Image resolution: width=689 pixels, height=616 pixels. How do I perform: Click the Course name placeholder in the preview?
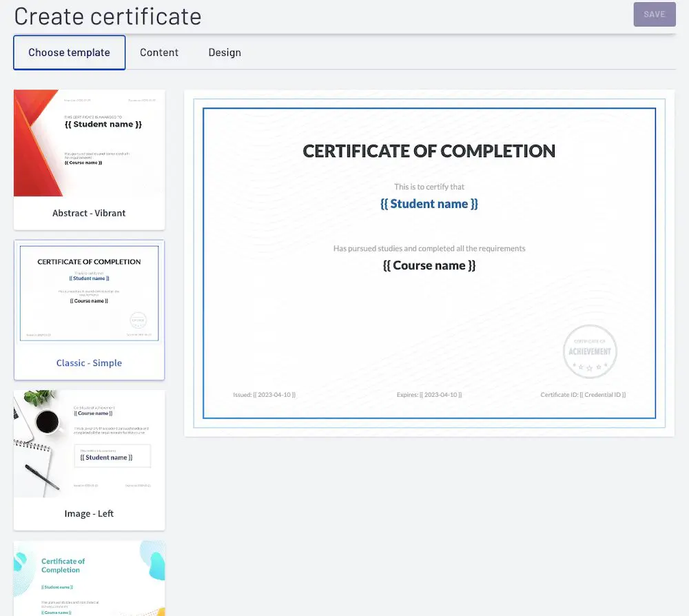coord(429,265)
